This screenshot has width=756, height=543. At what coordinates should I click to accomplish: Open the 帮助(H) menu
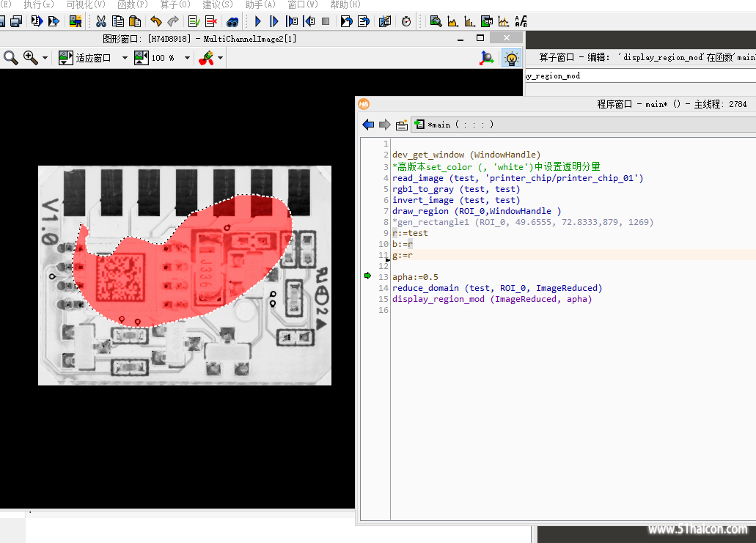[345, 5]
